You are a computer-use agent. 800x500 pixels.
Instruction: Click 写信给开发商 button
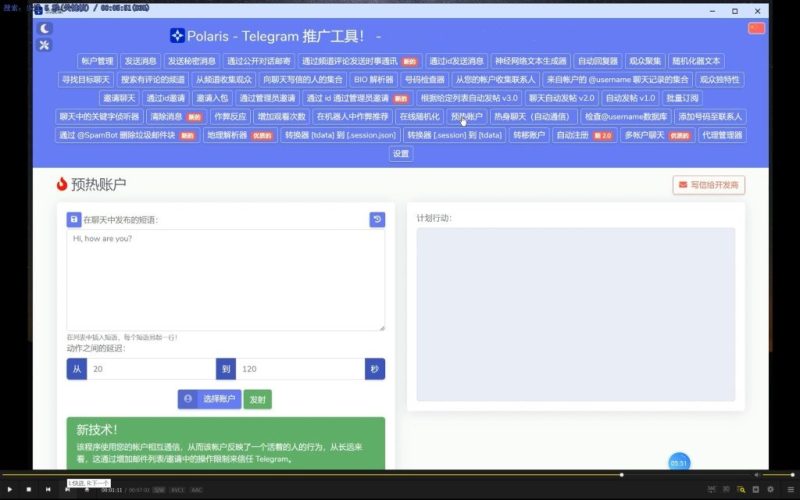pyautogui.click(x=709, y=185)
